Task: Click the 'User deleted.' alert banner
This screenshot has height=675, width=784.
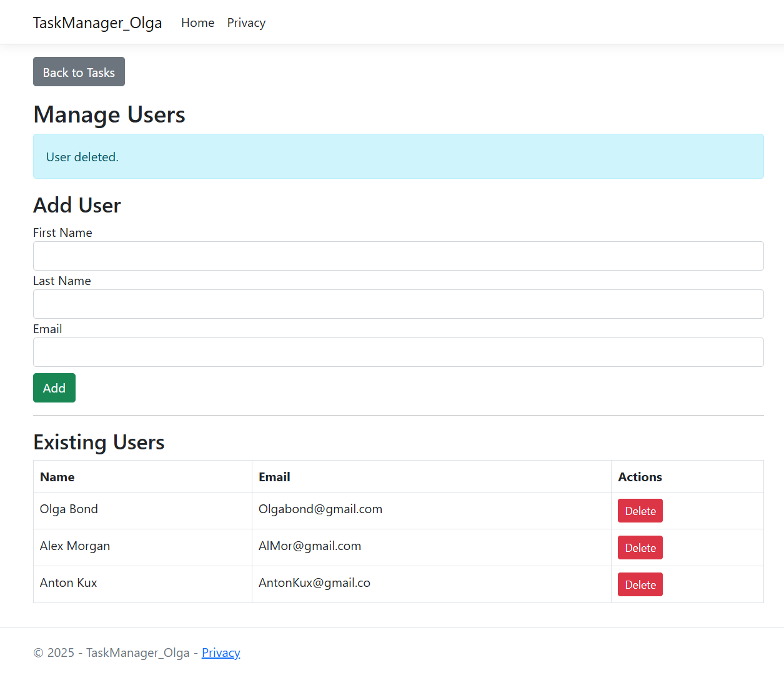Action: (x=398, y=157)
